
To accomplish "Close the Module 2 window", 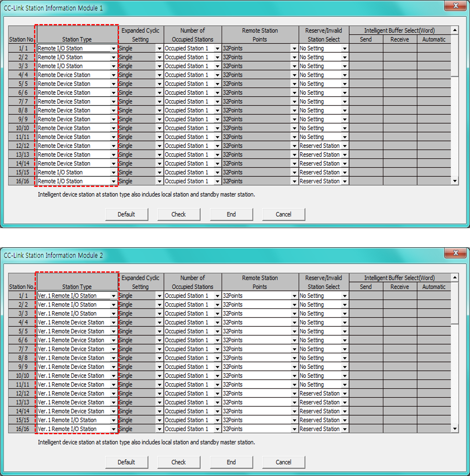I will click(x=455, y=253).
